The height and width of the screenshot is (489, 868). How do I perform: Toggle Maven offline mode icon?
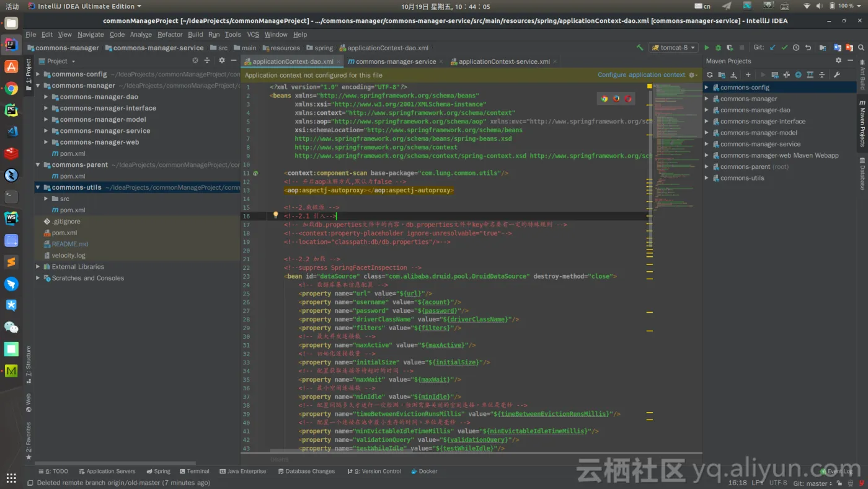click(786, 74)
